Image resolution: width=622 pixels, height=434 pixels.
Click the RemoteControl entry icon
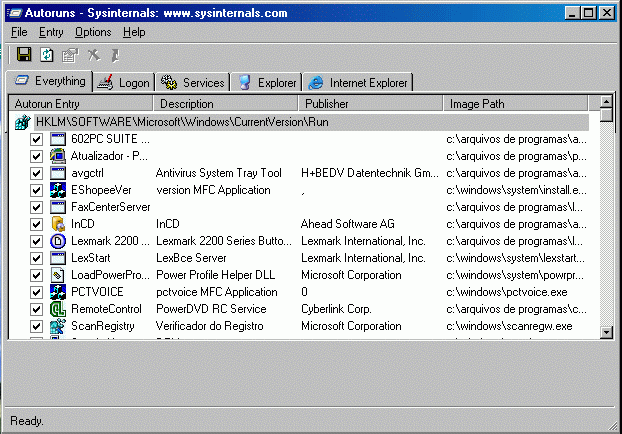pyautogui.click(x=58, y=309)
